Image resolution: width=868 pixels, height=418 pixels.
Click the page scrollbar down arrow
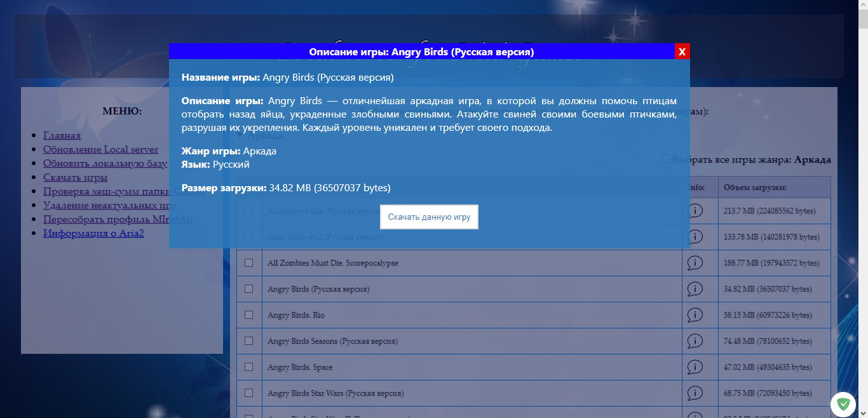click(x=863, y=412)
